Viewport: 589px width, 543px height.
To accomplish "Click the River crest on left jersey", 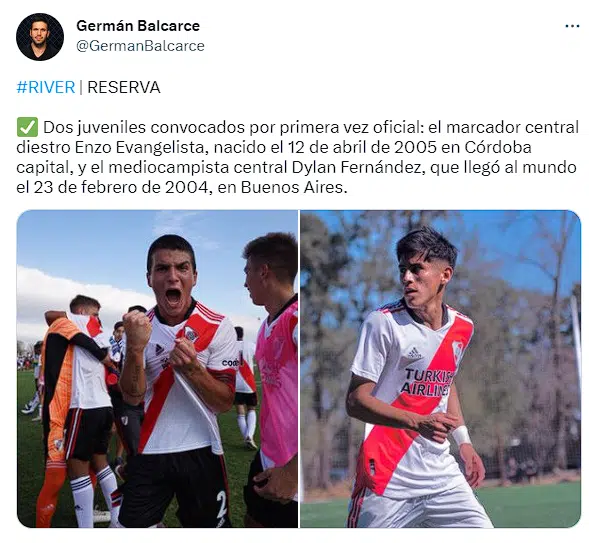I will 191,334.
